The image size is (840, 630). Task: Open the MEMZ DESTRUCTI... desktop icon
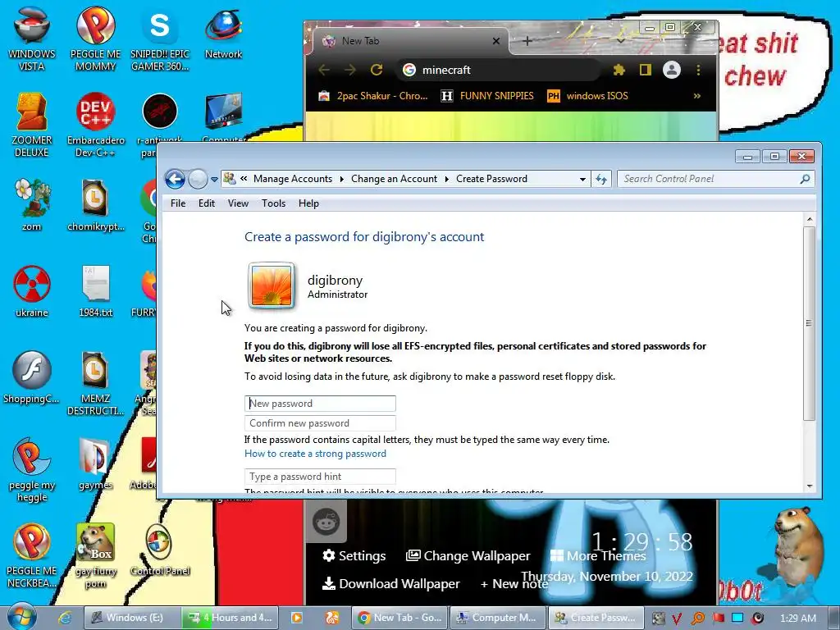coord(95,382)
